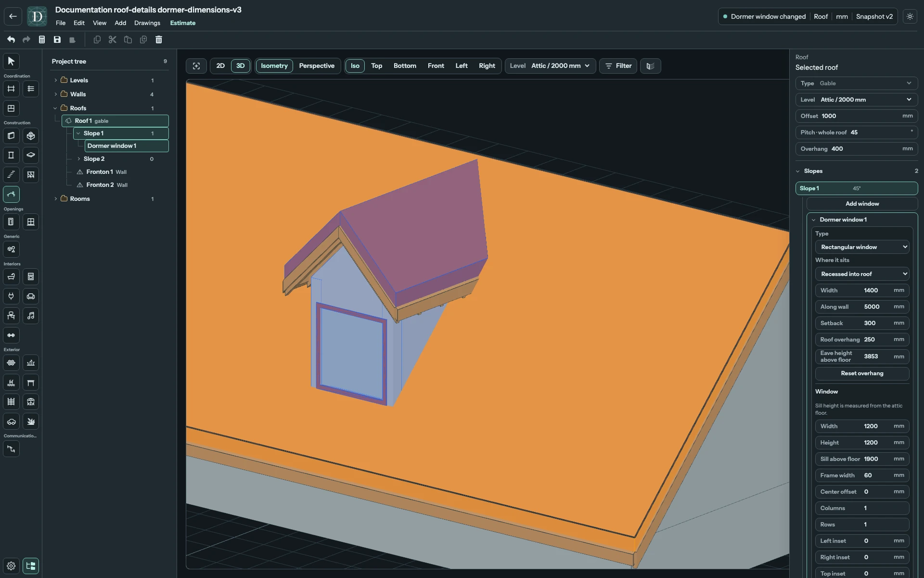
Task: Toggle the light theme sun icon
Action: point(910,16)
